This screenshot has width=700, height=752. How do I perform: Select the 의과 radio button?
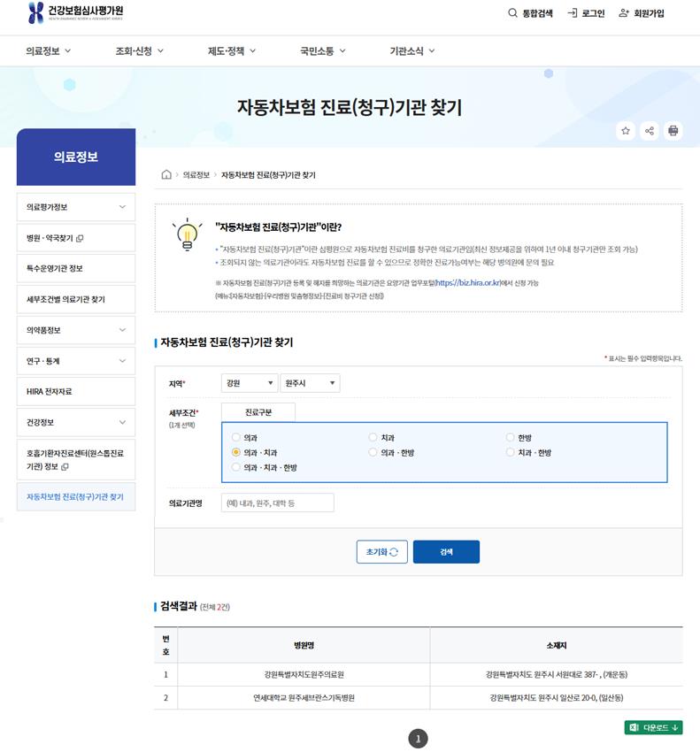pos(235,437)
